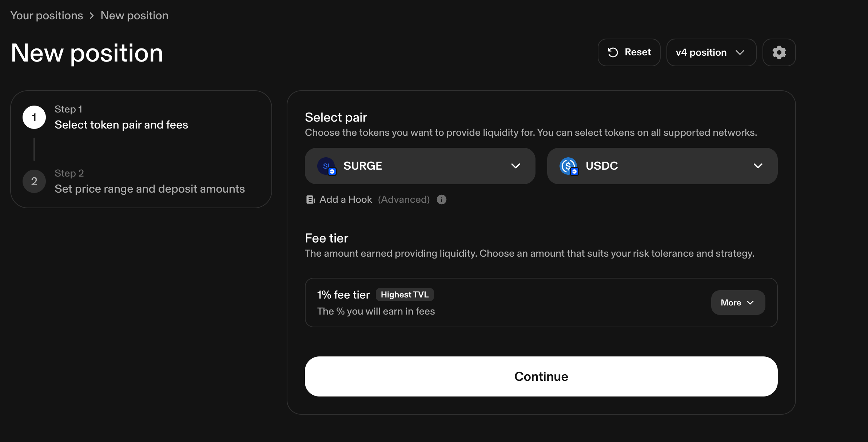Screen dimensions: 868x442
Task: Click the USDC token logo icon
Action: click(x=569, y=166)
